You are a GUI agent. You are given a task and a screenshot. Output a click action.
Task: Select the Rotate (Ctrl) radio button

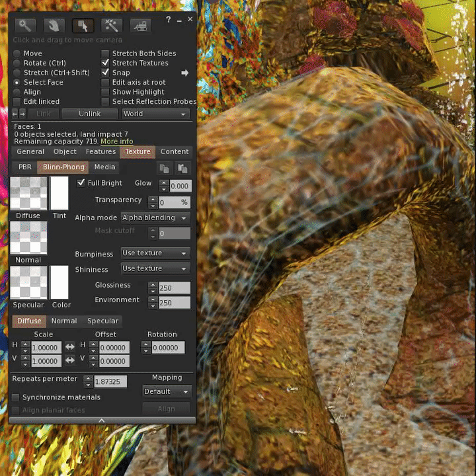click(x=17, y=63)
